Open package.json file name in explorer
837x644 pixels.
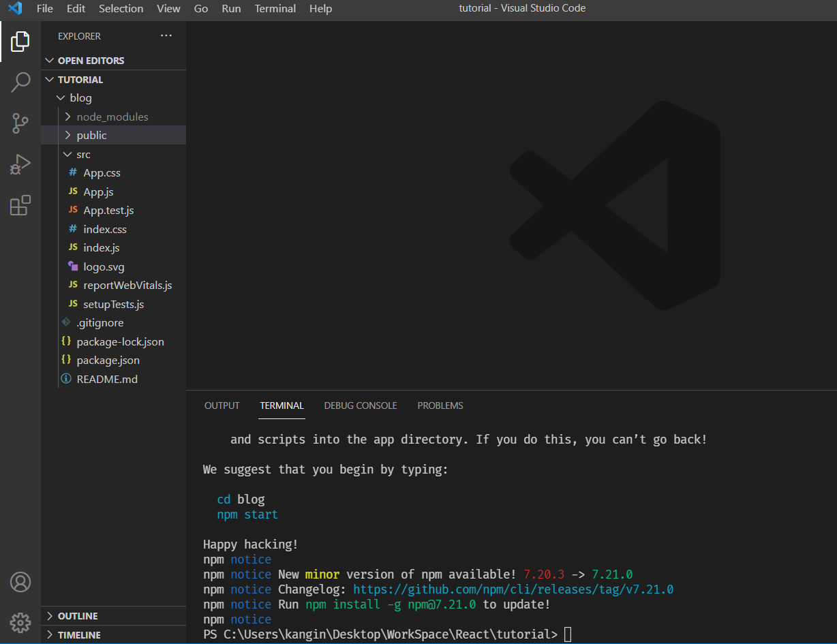tap(108, 361)
